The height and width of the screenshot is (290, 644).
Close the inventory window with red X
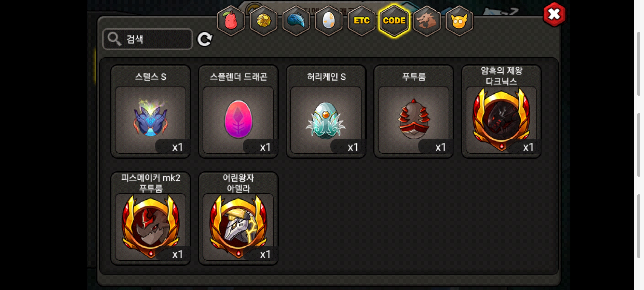click(554, 14)
